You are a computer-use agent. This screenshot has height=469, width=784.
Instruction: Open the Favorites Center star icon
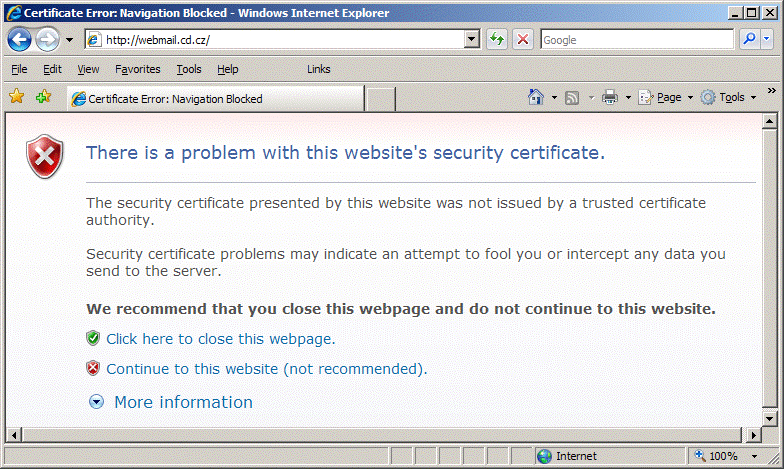[16, 97]
